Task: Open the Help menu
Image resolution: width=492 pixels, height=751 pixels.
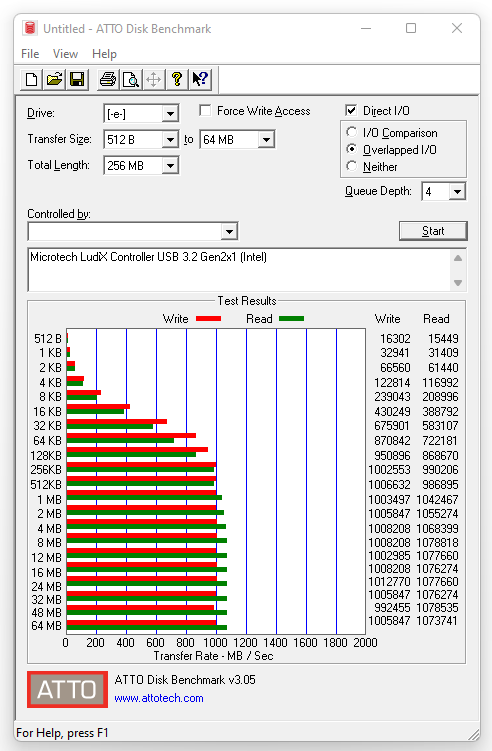Action: pos(104,54)
